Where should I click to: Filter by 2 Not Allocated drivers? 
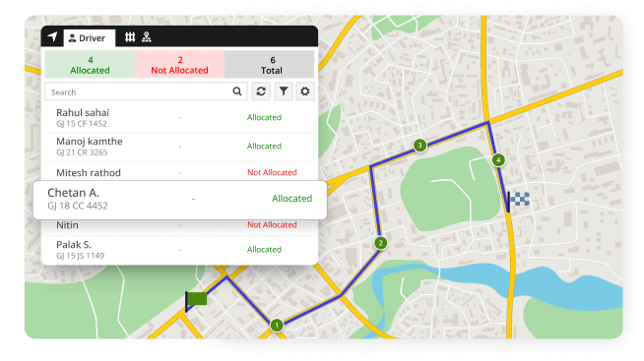[179, 65]
